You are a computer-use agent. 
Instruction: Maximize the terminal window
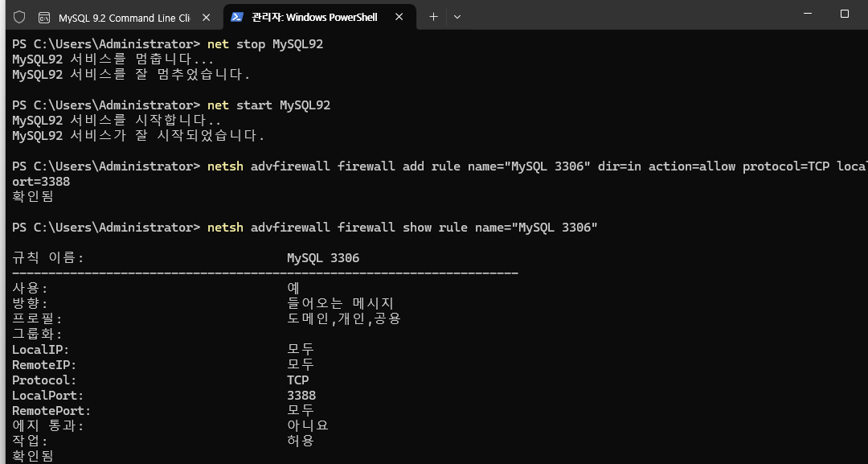pyautogui.click(x=844, y=14)
